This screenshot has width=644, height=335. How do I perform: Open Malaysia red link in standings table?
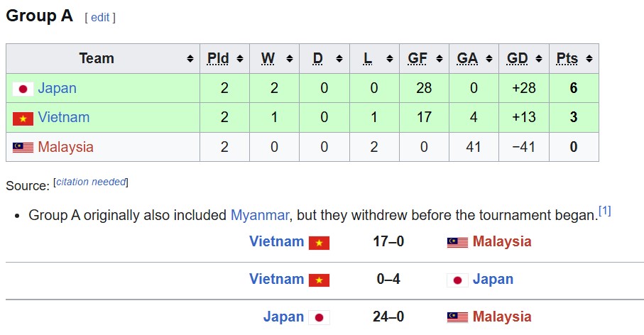(66, 147)
